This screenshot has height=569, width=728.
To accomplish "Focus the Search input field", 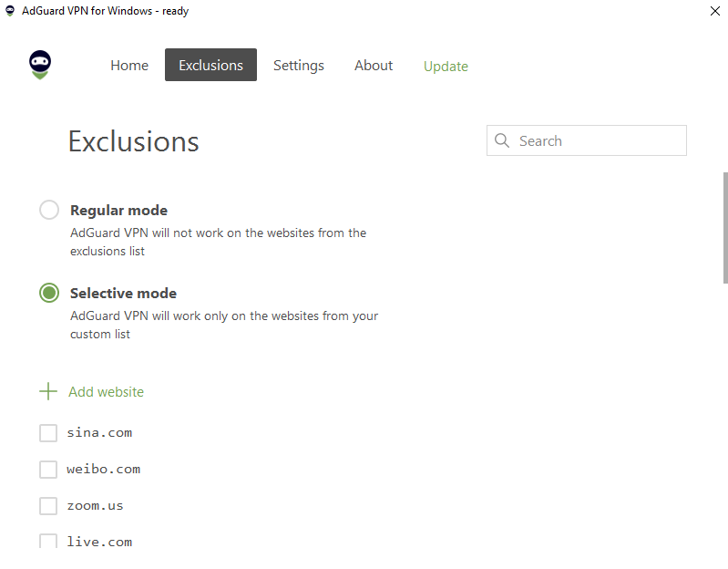I will coord(587,140).
